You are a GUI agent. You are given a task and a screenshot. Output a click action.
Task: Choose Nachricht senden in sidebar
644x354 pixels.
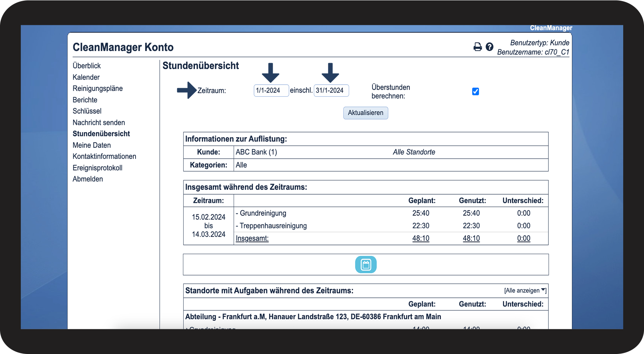(98, 122)
